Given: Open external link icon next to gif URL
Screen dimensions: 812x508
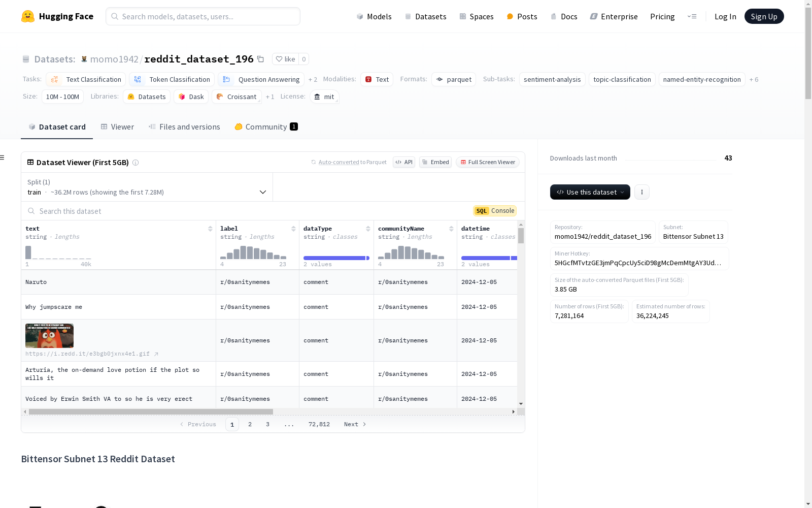Looking at the screenshot, I should pos(156,354).
